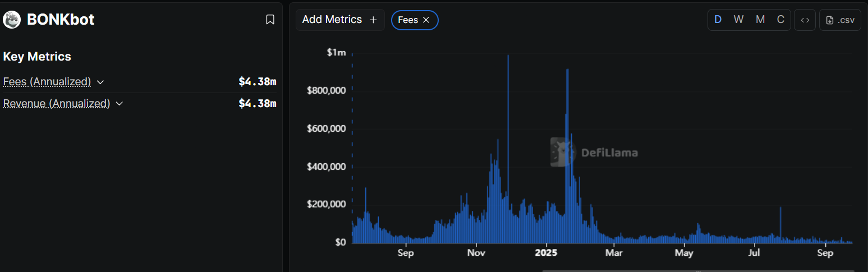The height and width of the screenshot is (272, 868).
Task: Click the Fees metric chip
Action: tap(415, 20)
